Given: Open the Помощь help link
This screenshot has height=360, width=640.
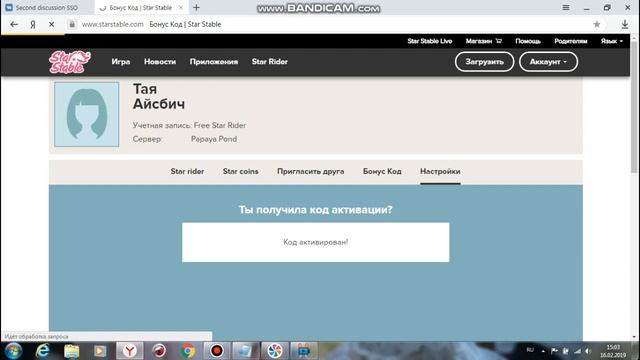Looking at the screenshot, I should pos(528,41).
